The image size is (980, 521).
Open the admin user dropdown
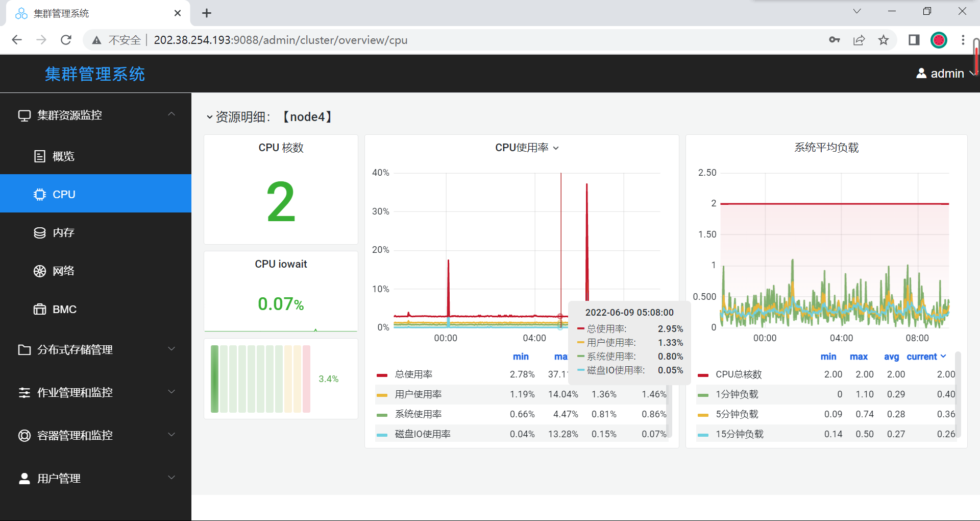947,74
